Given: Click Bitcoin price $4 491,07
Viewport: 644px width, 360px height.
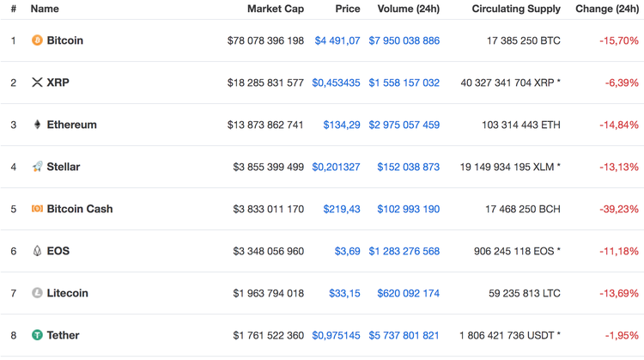Looking at the screenshot, I should [337, 40].
